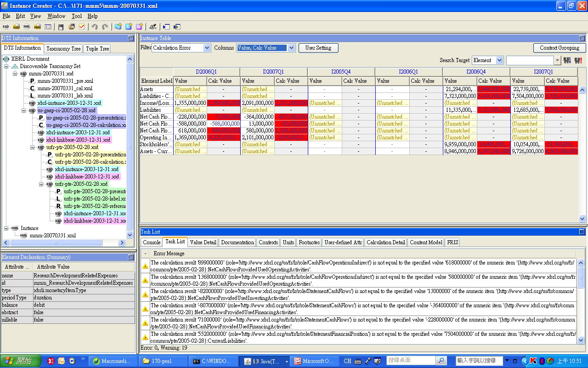Select the 'Operating In...' table row label
The image size is (588, 368).
point(157,138)
